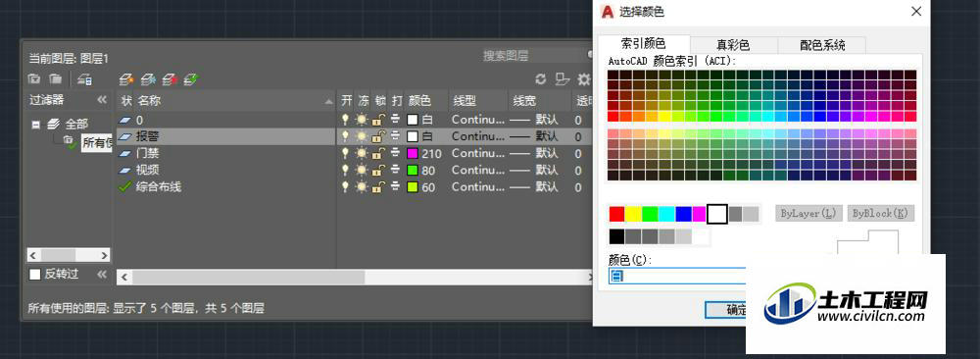Click the 线宽 column header
Viewport: 980px width, 359px height.
point(524,101)
